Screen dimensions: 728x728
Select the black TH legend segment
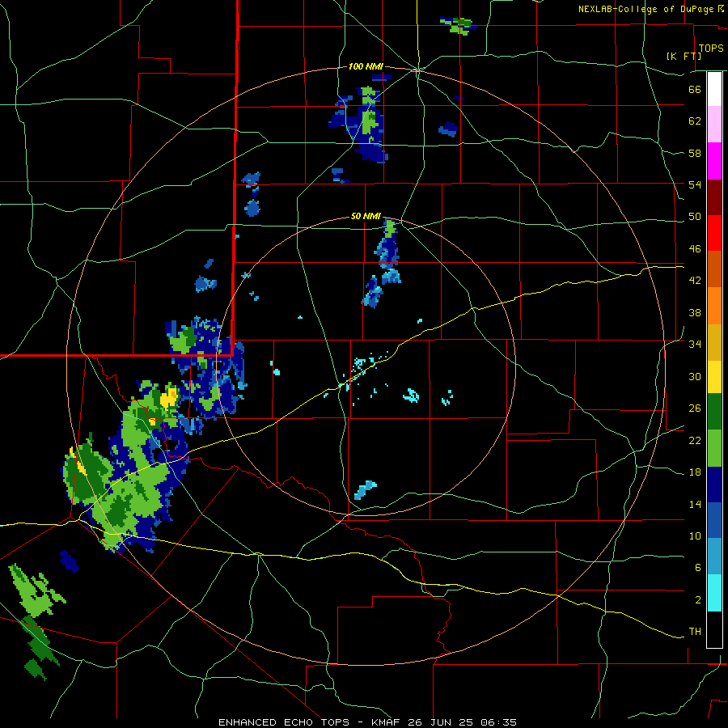pyautogui.click(x=714, y=629)
